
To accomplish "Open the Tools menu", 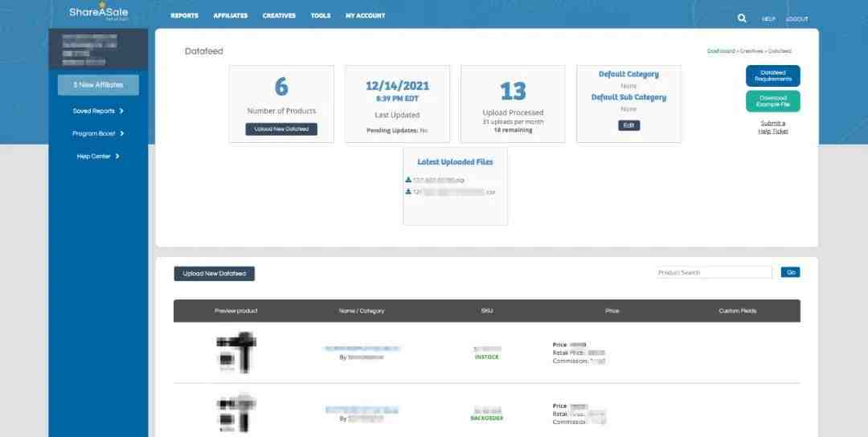I will click(x=320, y=16).
